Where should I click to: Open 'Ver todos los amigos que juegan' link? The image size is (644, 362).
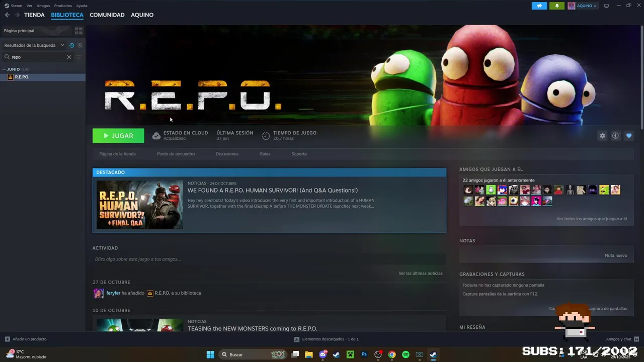592,219
